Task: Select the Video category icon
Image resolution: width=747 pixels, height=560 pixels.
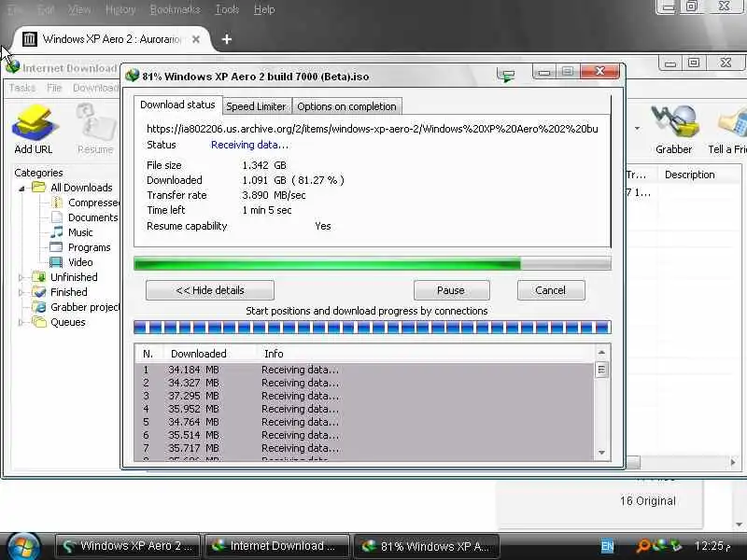Action: tap(56, 262)
